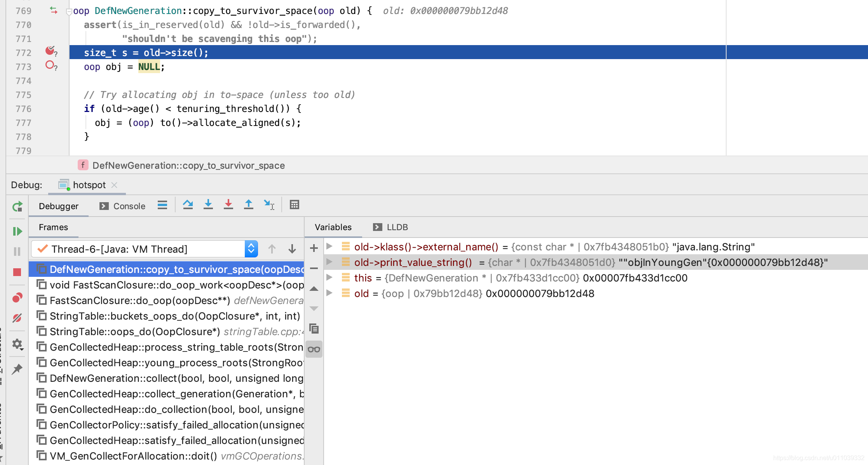The image size is (868, 465).
Task: Click the Step Into icon
Action: pyautogui.click(x=208, y=205)
